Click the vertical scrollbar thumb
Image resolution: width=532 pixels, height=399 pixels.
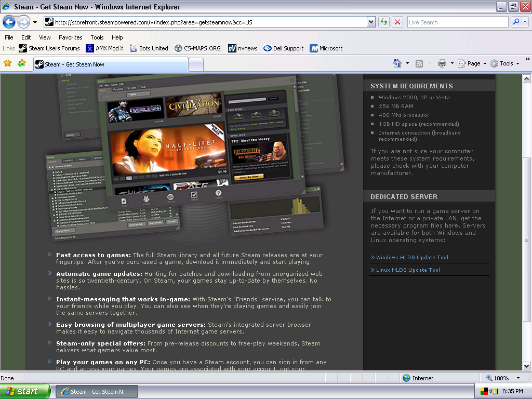click(527, 240)
